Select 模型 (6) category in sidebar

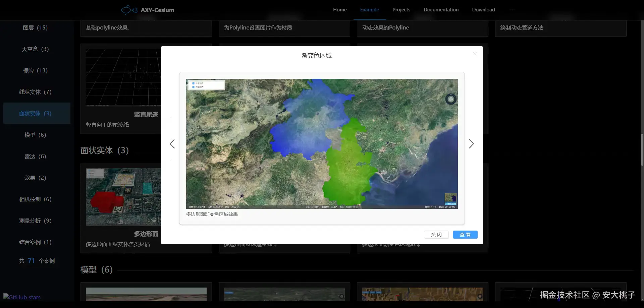[x=35, y=135]
